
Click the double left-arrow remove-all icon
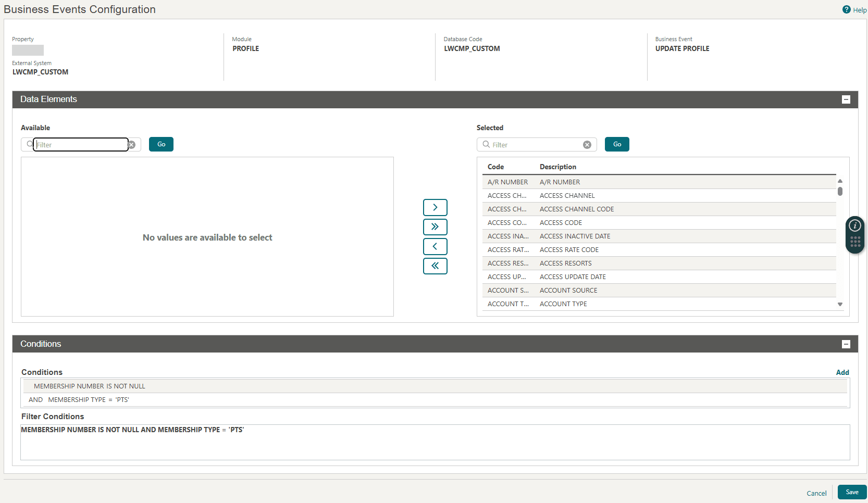click(435, 266)
